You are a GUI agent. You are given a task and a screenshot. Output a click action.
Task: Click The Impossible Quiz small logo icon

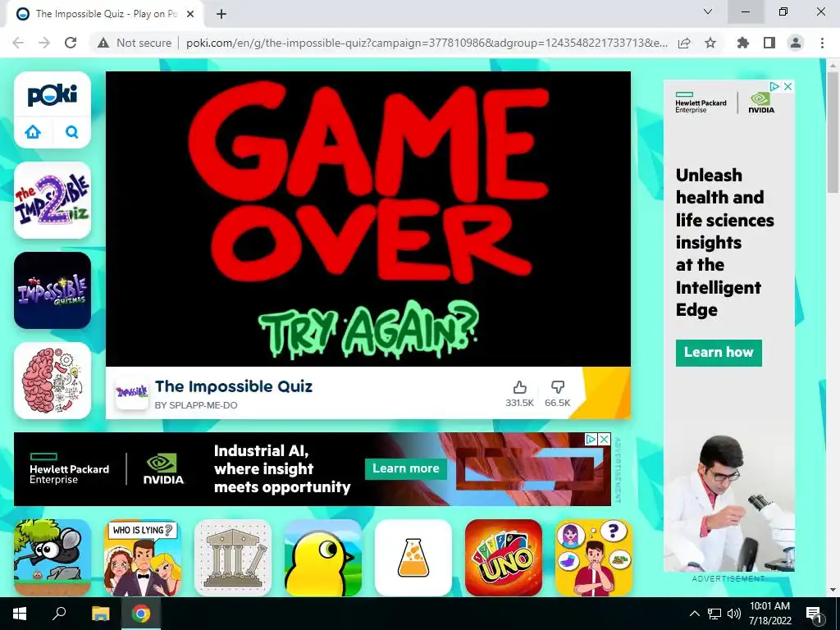[132, 393]
